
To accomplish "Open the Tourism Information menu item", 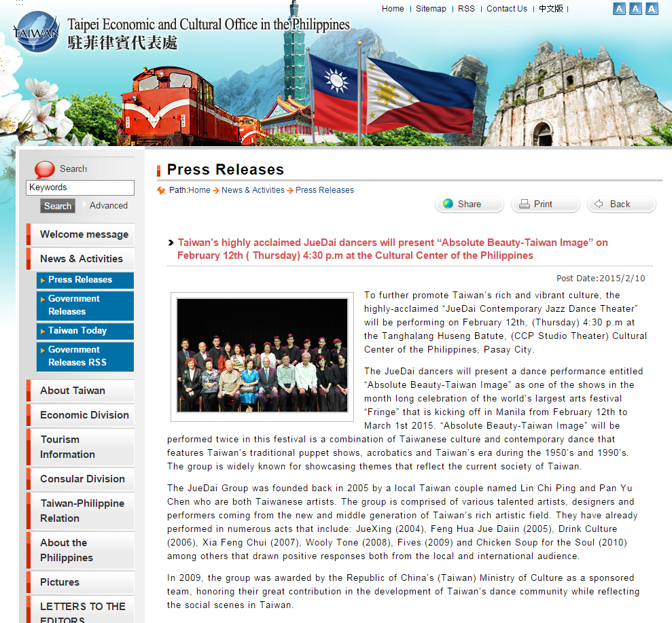I will click(81, 447).
